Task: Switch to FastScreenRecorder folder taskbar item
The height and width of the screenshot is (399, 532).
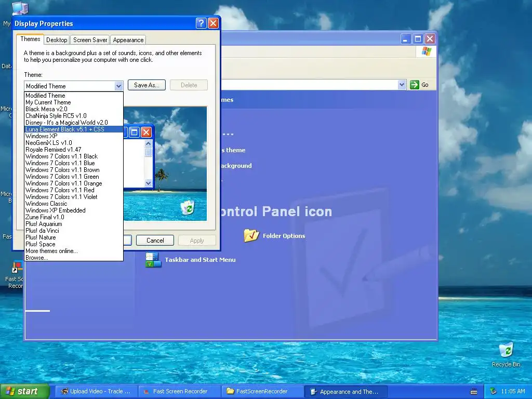Action: tap(262, 391)
